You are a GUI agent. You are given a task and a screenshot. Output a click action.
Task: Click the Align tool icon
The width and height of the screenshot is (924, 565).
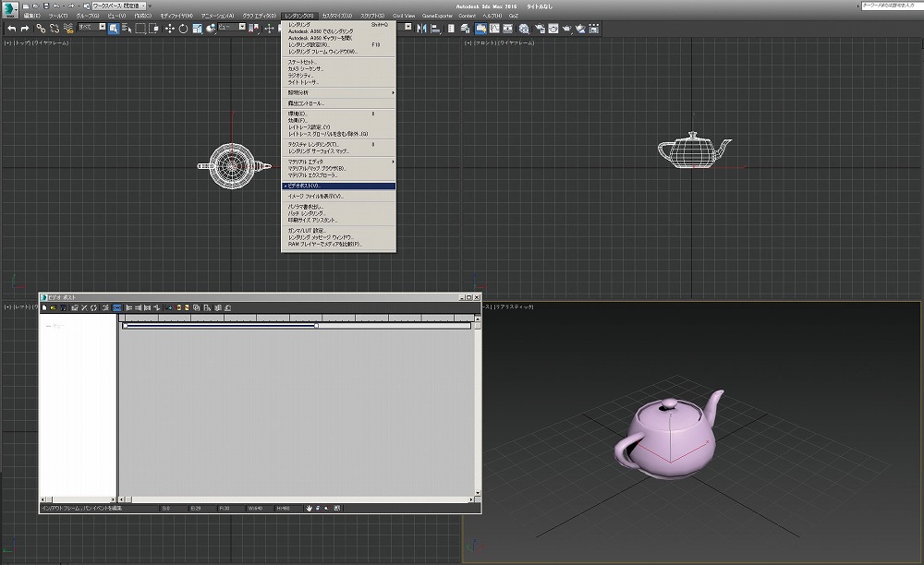click(x=435, y=29)
